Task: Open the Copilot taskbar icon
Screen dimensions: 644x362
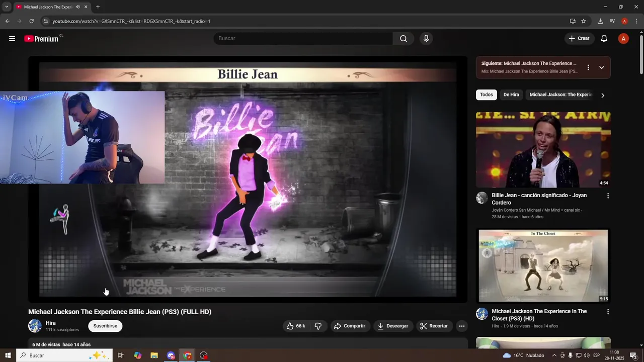Action: (138, 355)
